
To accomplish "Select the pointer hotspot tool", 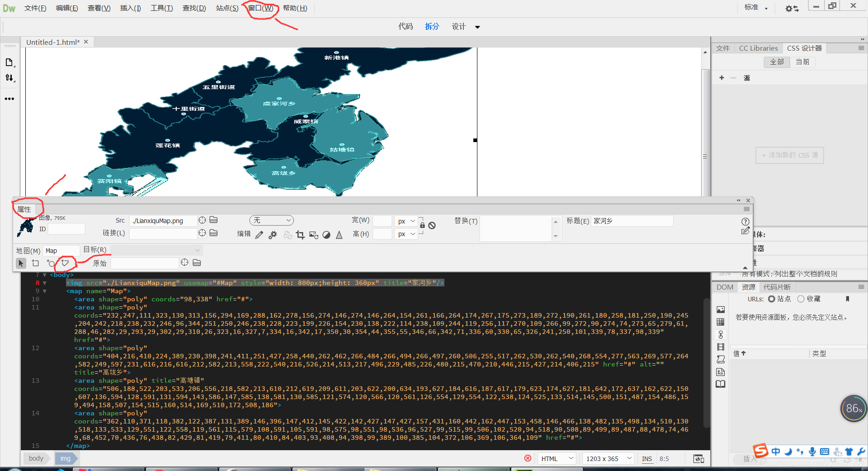I will [x=21, y=263].
